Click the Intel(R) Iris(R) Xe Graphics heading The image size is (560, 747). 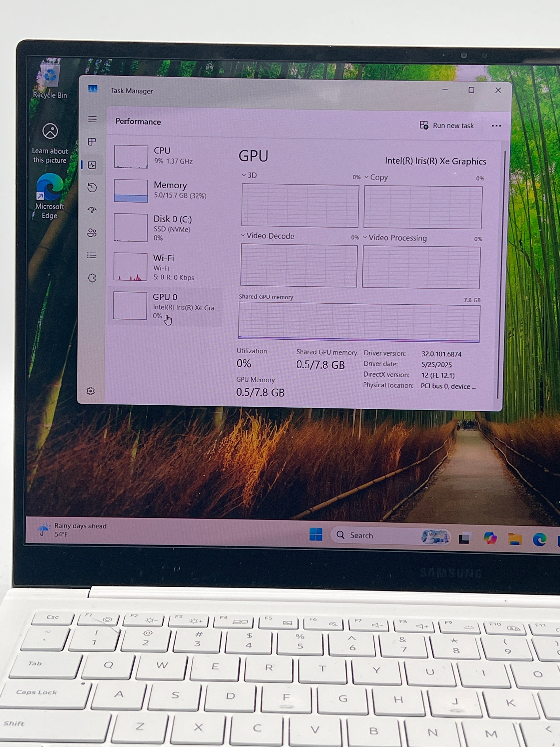tap(435, 161)
